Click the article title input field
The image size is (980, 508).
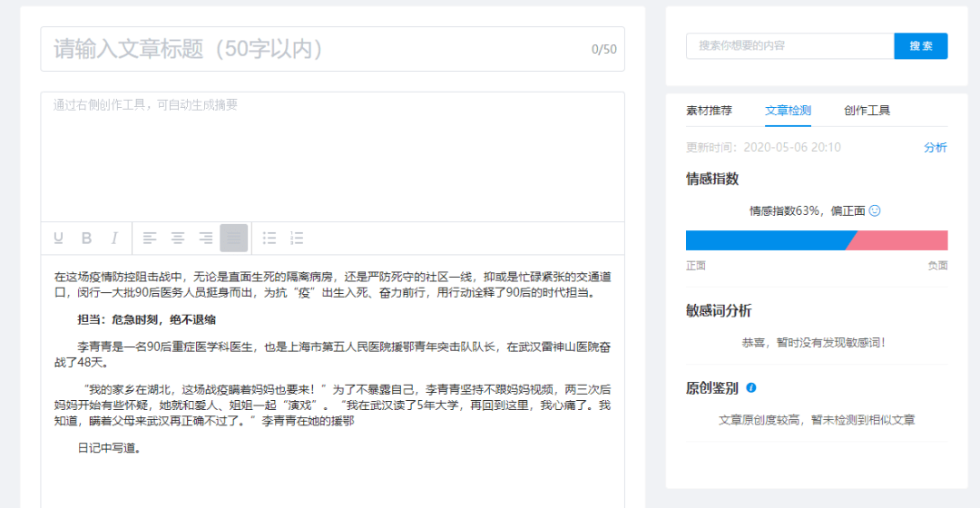coord(332,49)
